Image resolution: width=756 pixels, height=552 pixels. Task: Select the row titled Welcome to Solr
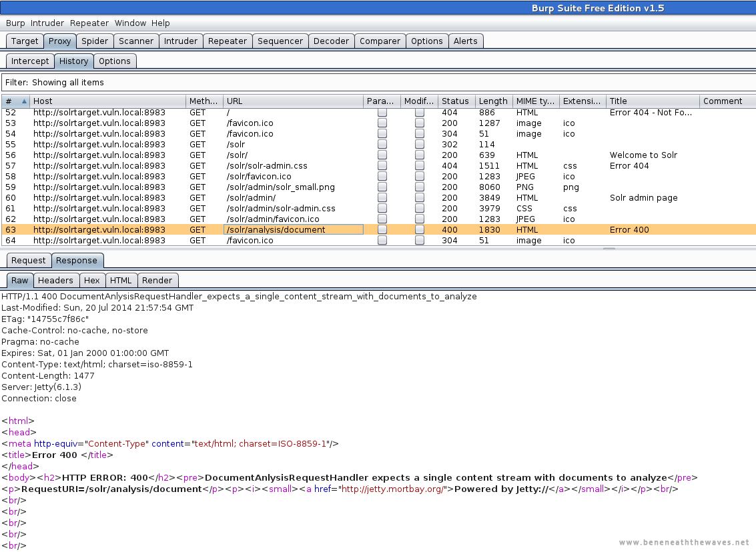[378, 155]
